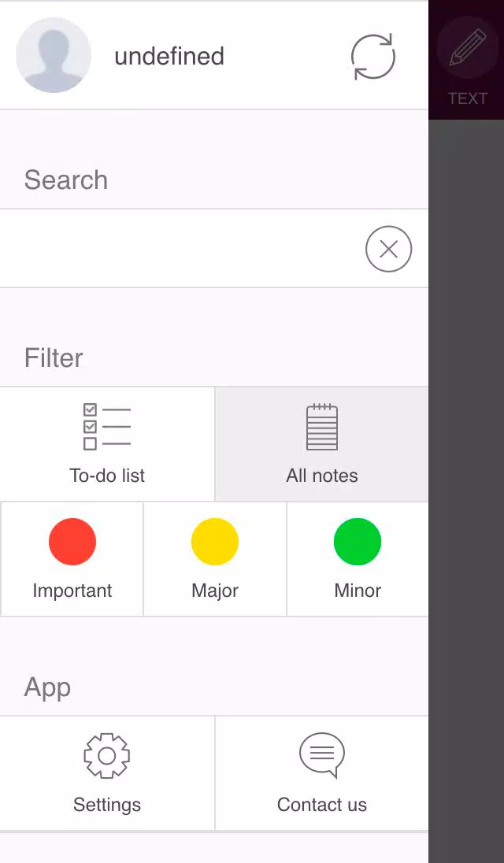Focus the search input field
The height and width of the screenshot is (863, 504).
[x=182, y=249]
